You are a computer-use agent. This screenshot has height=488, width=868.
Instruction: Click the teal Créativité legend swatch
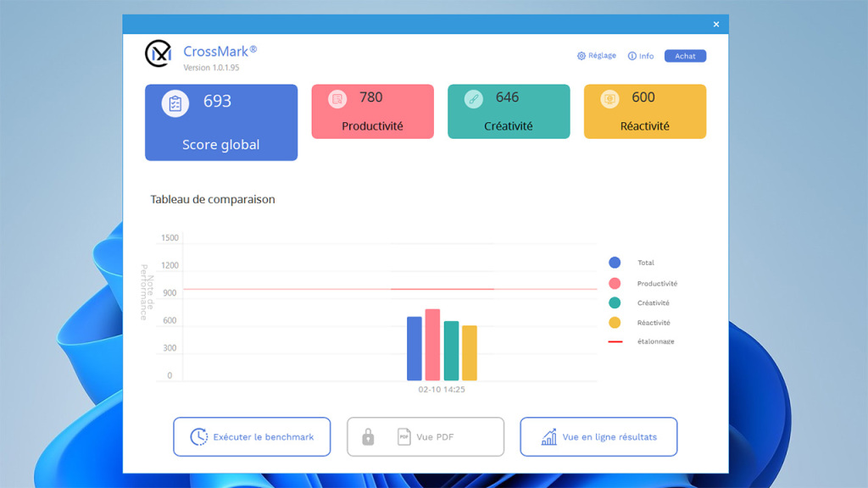[x=615, y=302]
